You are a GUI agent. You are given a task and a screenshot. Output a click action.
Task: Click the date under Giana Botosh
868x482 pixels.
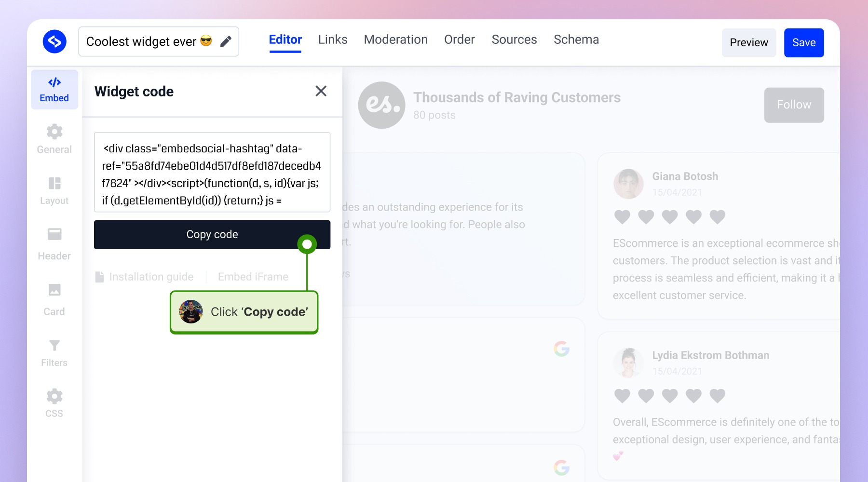(x=677, y=192)
